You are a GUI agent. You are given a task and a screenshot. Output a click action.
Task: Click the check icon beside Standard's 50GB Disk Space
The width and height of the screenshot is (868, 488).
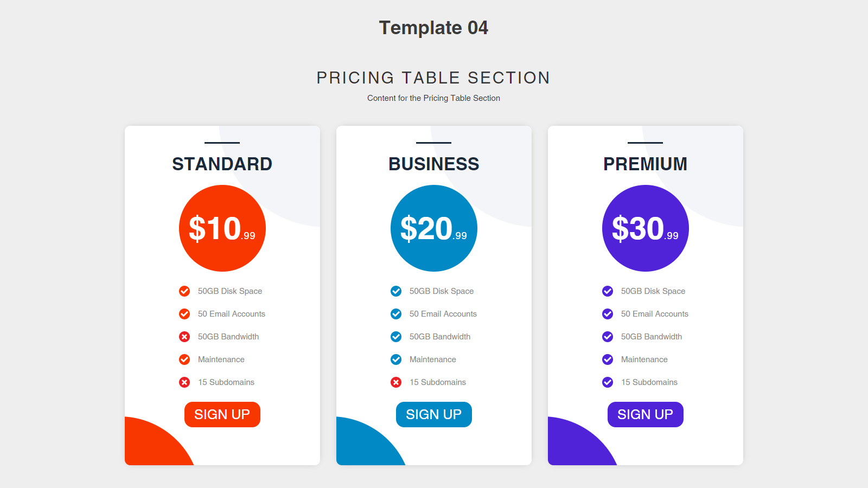pyautogui.click(x=184, y=291)
